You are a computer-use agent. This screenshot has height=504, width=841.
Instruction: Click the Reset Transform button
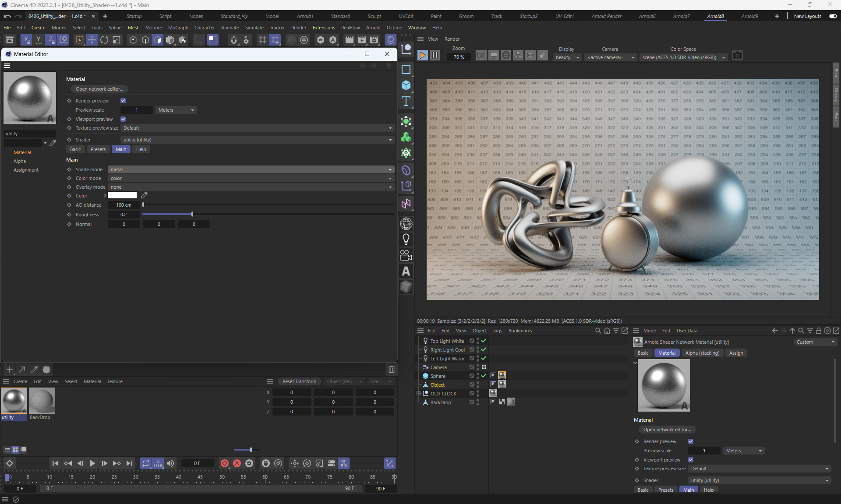coord(299,381)
